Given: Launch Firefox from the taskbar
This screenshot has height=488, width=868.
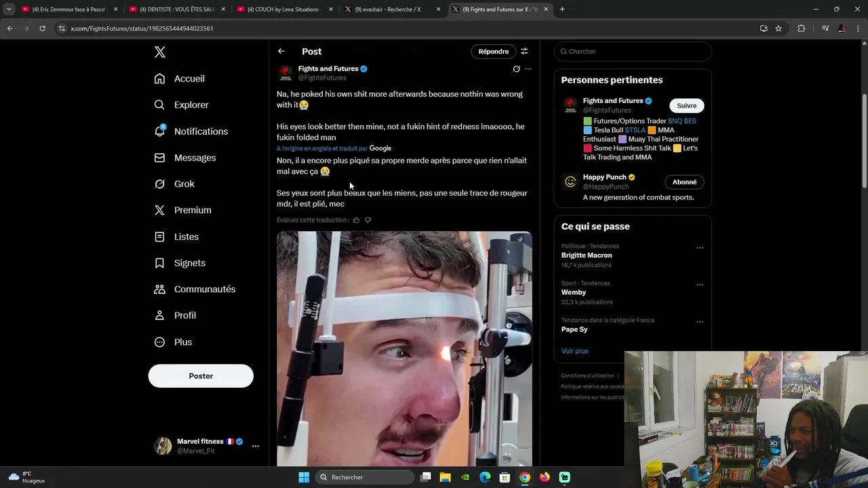Looking at the screenshot, I should [x=545, y=477].
